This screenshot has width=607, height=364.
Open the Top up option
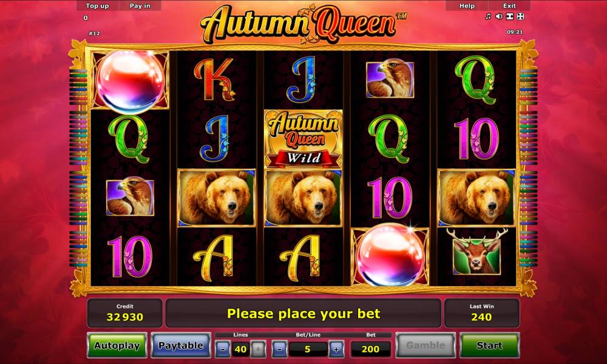click(x=97, y=6)
